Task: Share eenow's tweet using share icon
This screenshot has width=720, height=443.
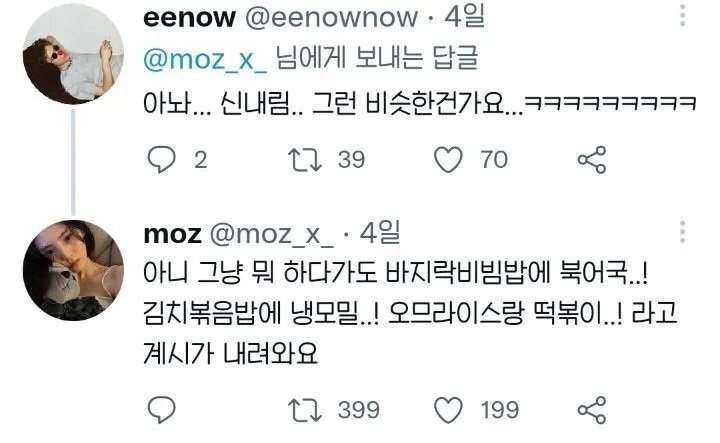Action: (592, 160)
